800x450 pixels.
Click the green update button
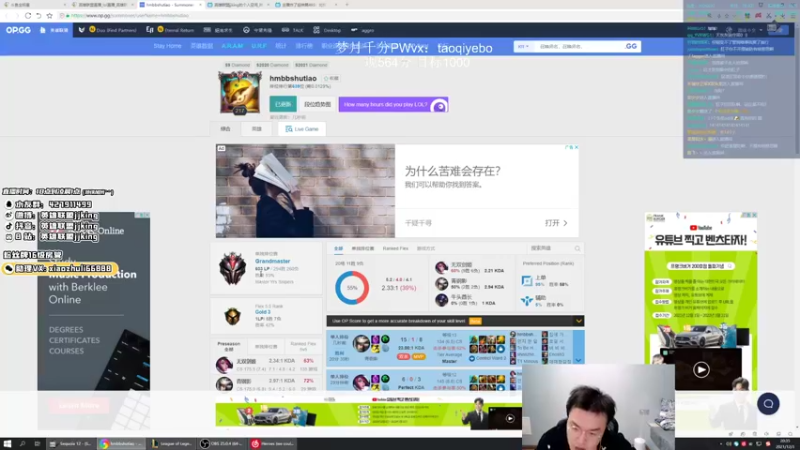[x=283, y=104]
